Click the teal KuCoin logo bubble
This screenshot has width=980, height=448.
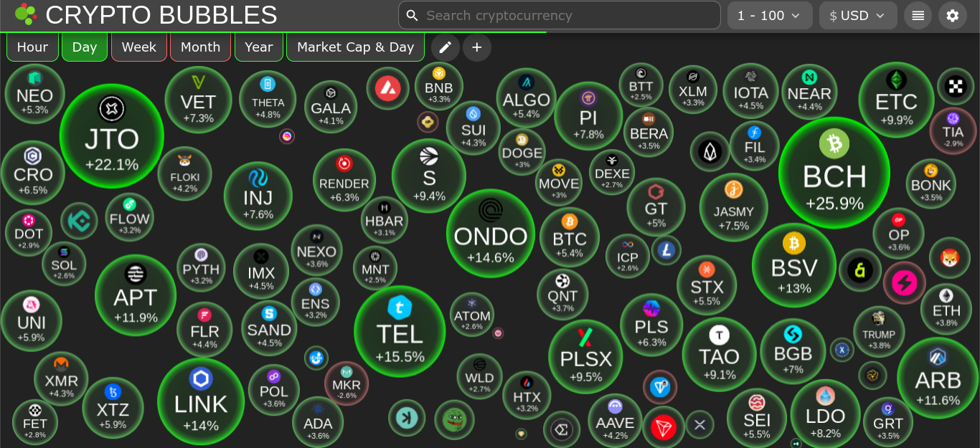coord(78,221)
